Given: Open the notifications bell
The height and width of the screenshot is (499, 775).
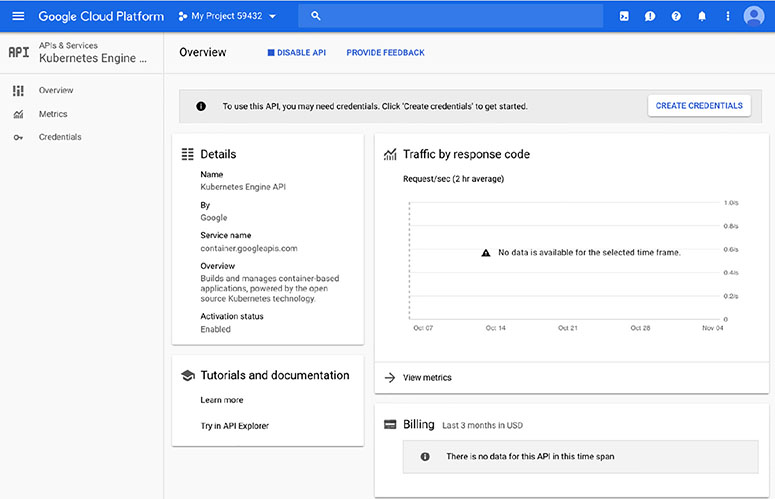Looking at the screenshot, I should tap(702, 16).
